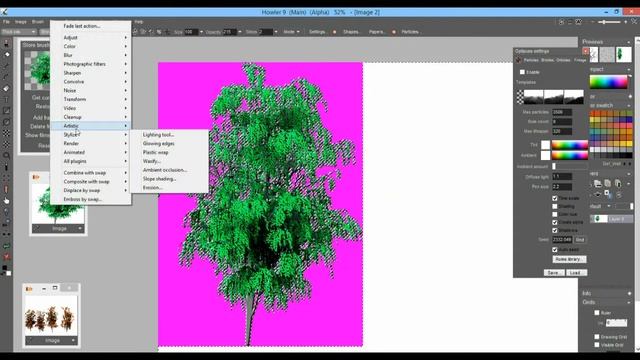Click the Save button in settings panel
This screenshot has width=640, height=360.
[554, 273]
